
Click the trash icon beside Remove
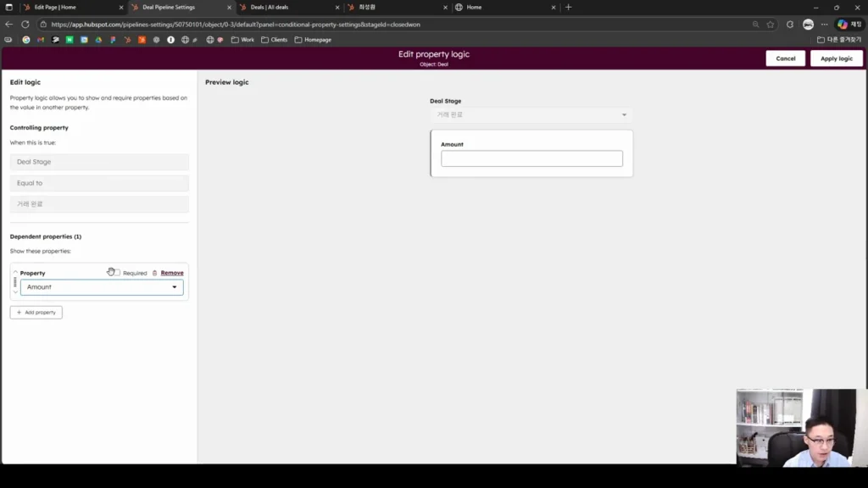(155, 273)
